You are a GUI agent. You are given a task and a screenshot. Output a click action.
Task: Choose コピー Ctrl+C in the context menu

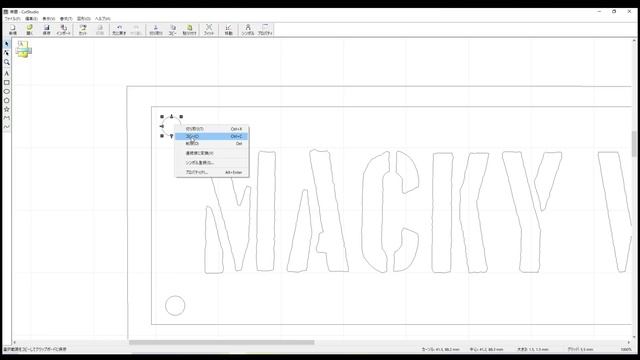pos(211,136)
